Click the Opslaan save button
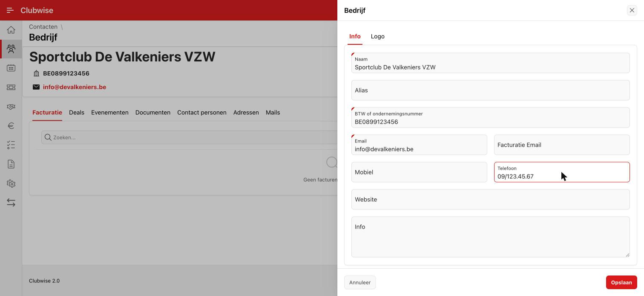 [621, 282]
